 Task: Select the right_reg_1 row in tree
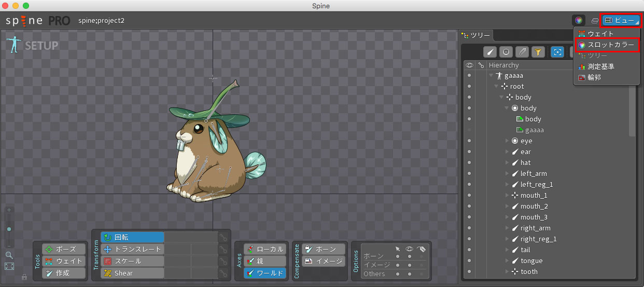pos(534,239)
